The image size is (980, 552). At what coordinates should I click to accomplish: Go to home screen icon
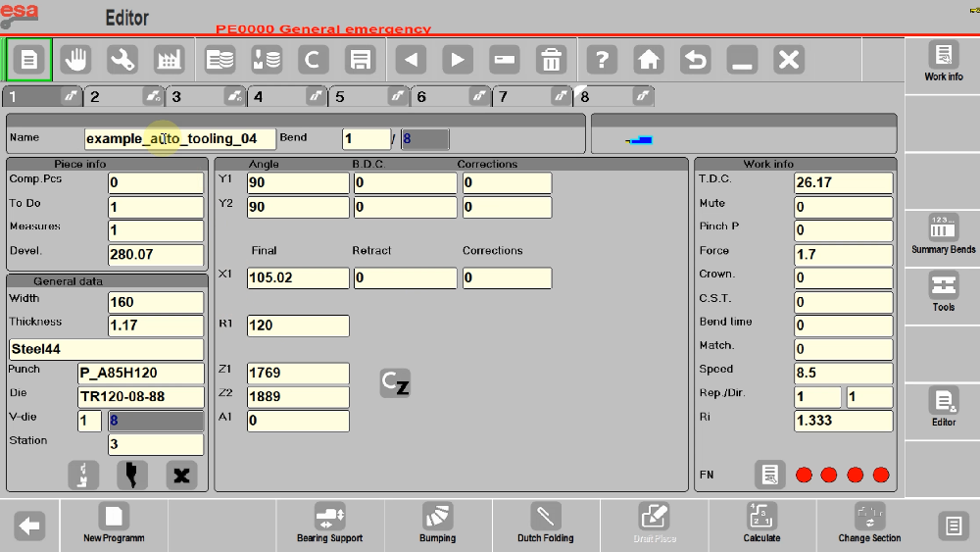[649, 60]
